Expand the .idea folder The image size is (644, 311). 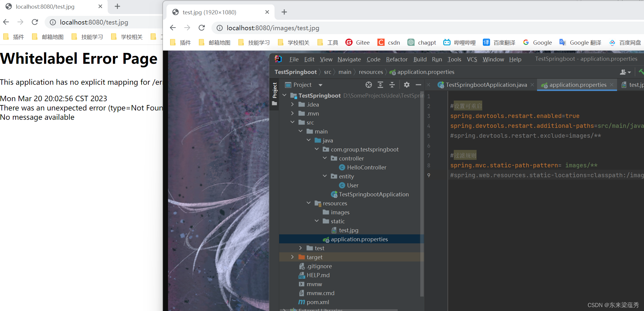tap(292, 104)
